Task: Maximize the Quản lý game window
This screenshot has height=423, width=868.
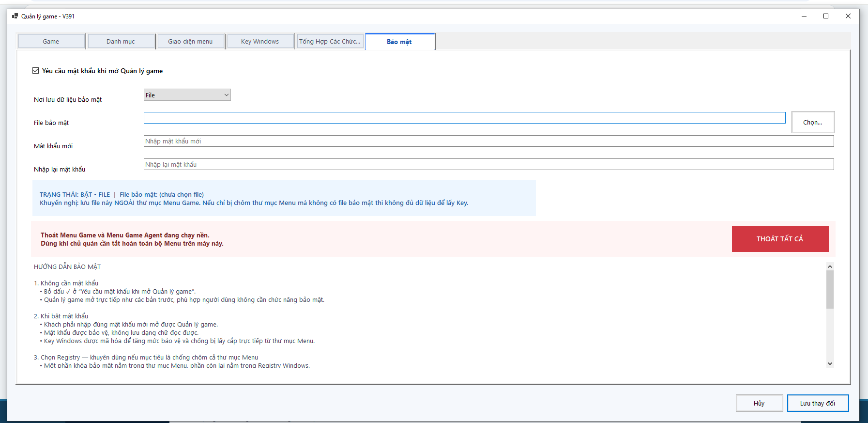Action: coord(826,16)
